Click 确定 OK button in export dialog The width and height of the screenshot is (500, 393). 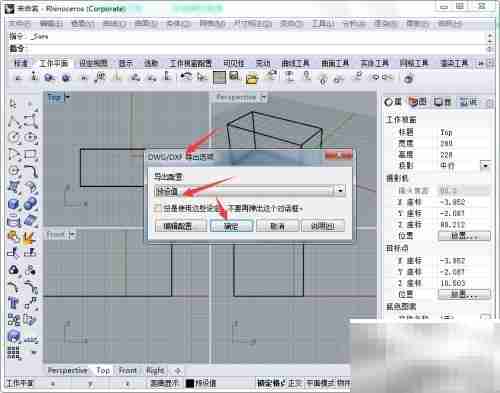[x=231, y=226]
